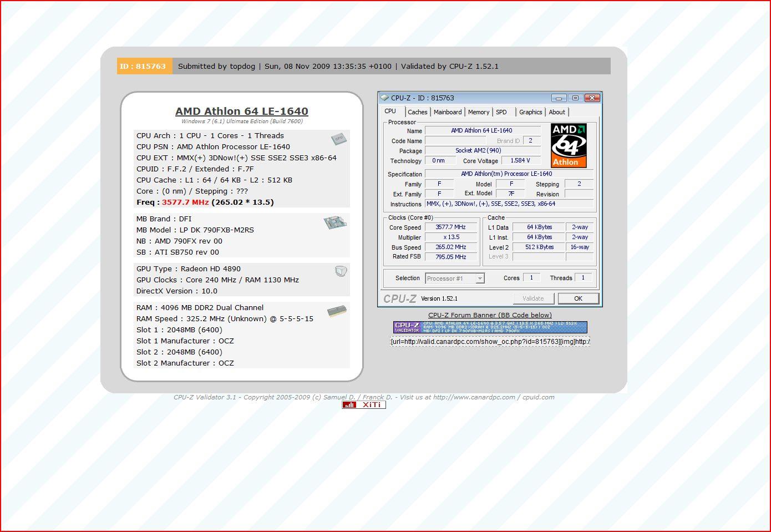Open the Mainboard tab
Image resolution: width=771 pixels, height=532 pixels.
pyautogui.click(x=448, y=112)
